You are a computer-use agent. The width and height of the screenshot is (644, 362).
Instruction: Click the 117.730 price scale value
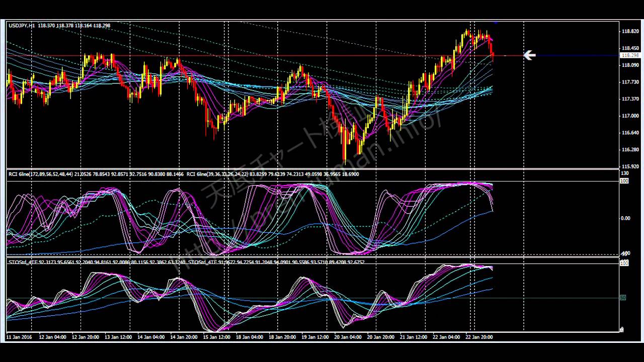pyautogui.click(x=630, y=82)
